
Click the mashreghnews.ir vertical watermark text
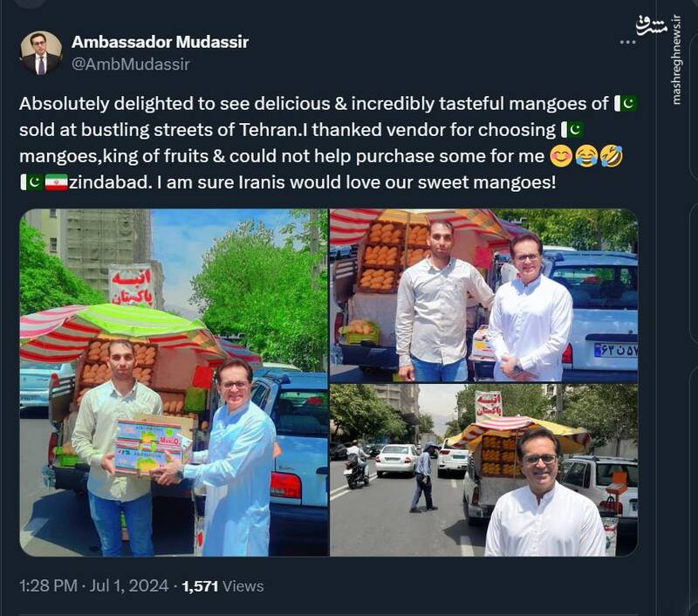coord(677,60)
